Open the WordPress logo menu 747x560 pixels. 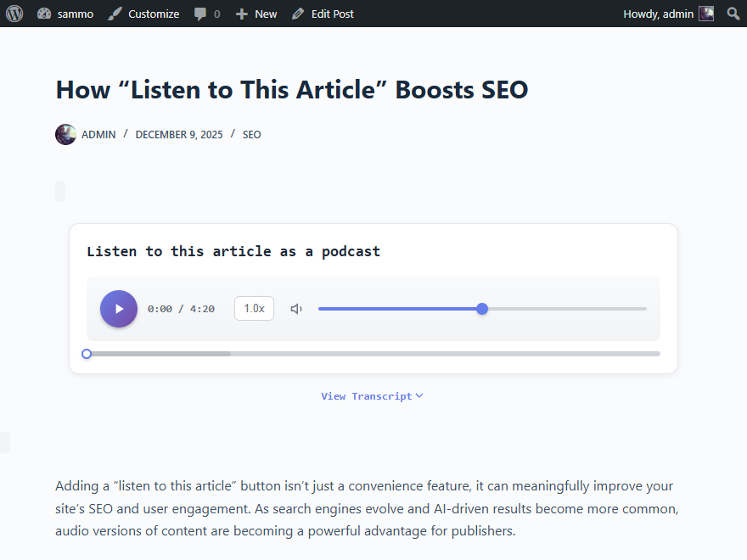[14, 14]
